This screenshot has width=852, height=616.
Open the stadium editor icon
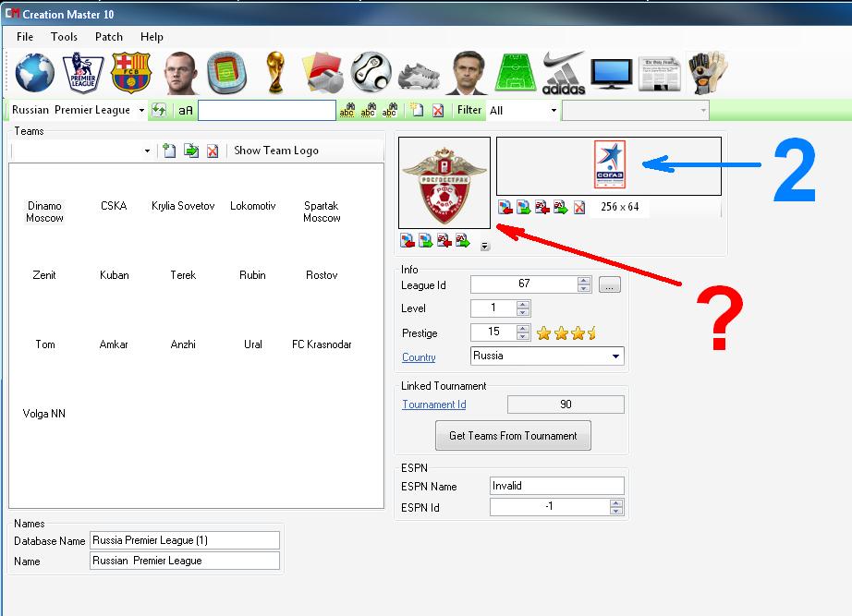(x=227, y=72)
